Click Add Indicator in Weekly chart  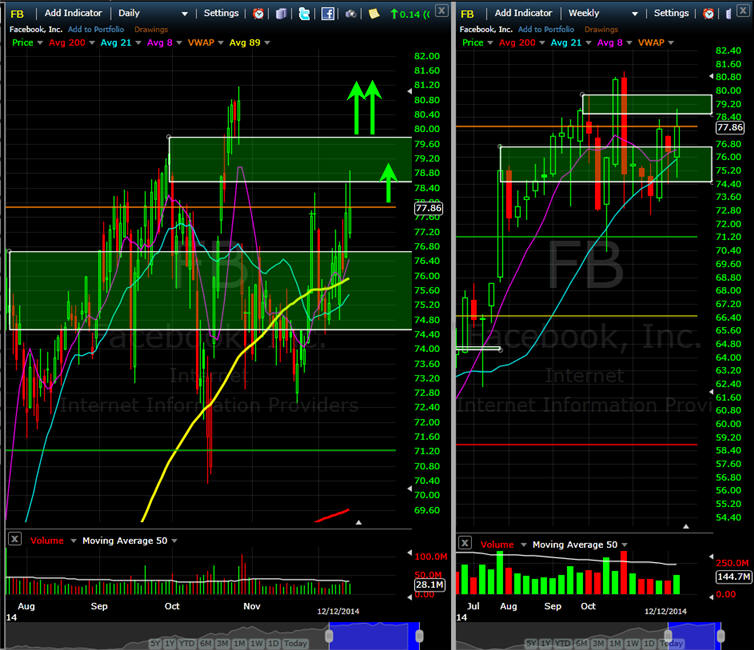523,13
